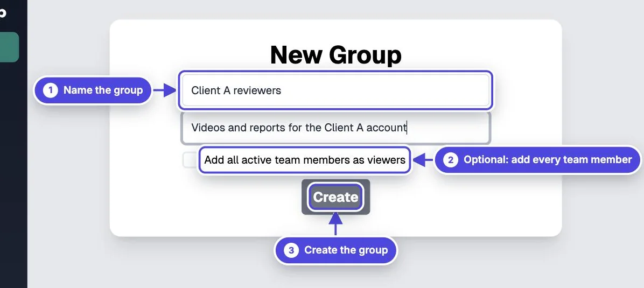Click the "Add all active team members as viewers" label

[x=305, y=160]
